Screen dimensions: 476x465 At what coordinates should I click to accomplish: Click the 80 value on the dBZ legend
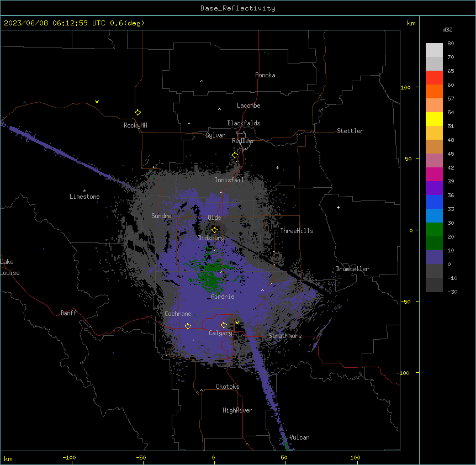[x=451, y=44]
